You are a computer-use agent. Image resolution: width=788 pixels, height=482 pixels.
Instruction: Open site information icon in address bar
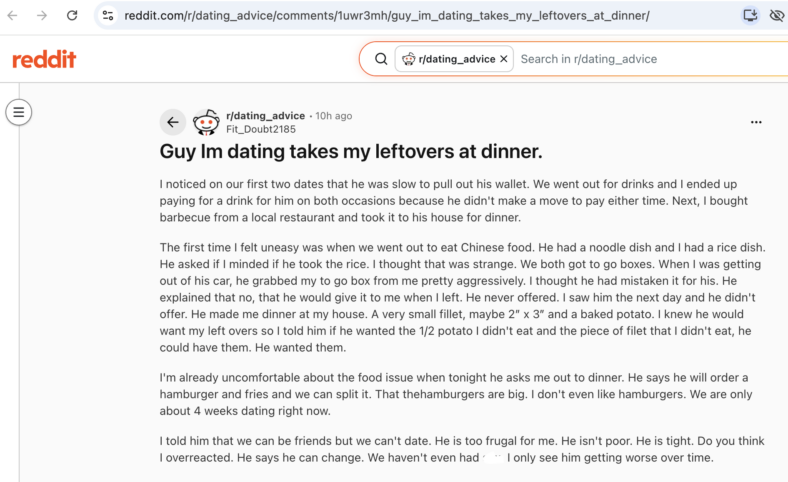click(x=108, y=16)
